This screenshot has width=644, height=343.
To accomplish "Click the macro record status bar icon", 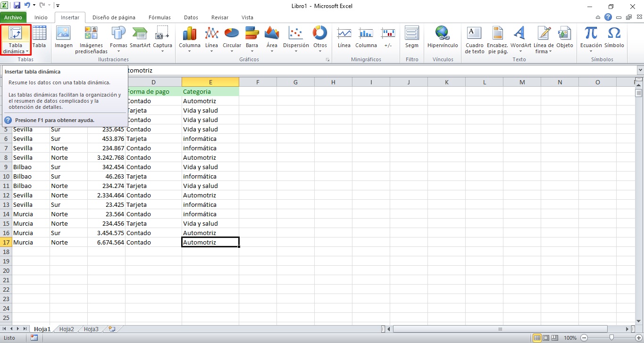I will (34, 338).
